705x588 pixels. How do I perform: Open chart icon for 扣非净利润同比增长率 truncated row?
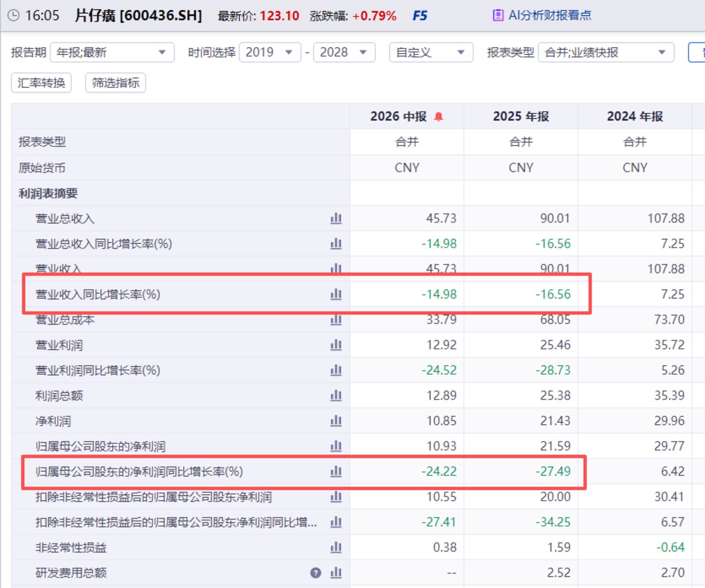point(336,522)
